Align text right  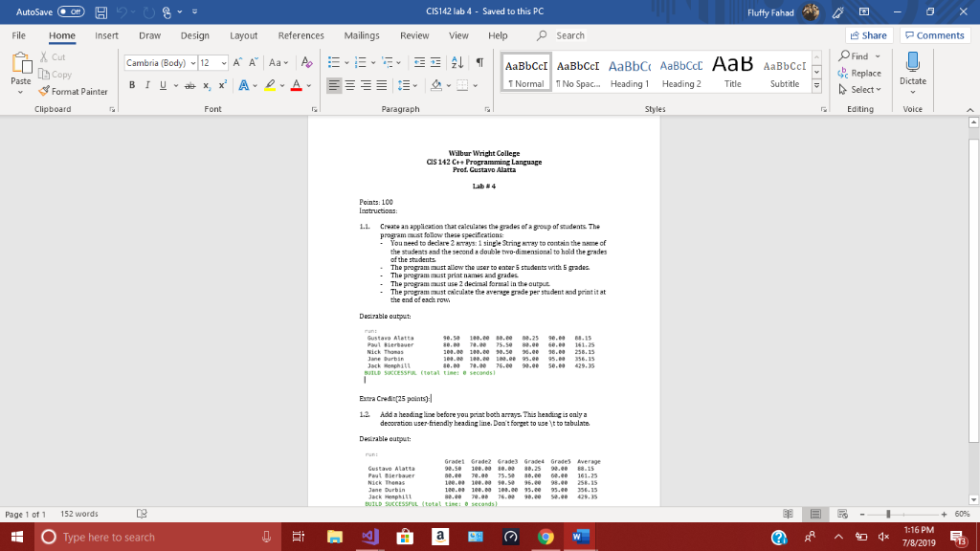[x=366, y=85]
